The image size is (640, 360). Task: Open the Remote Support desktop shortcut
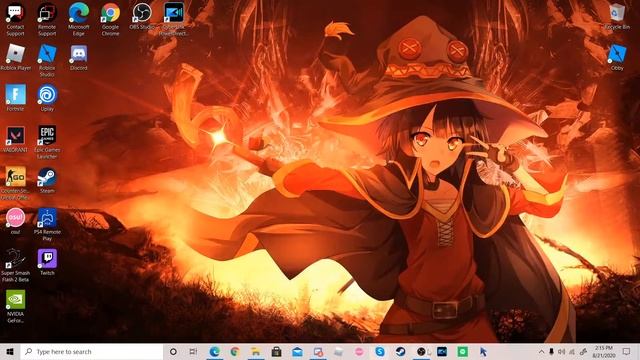click(x=47, y=20)
